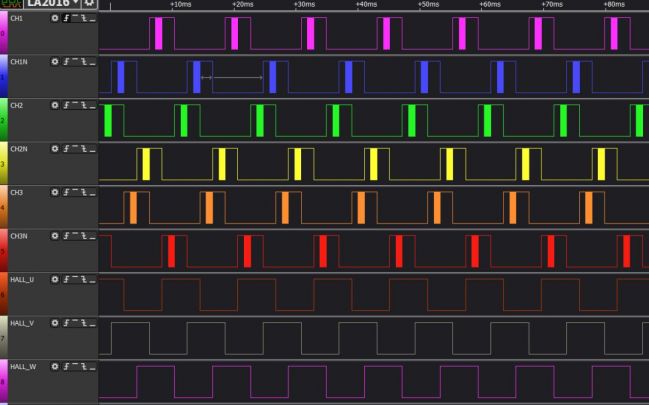Click the +40ms mark on time ruler

coord(366,5)
